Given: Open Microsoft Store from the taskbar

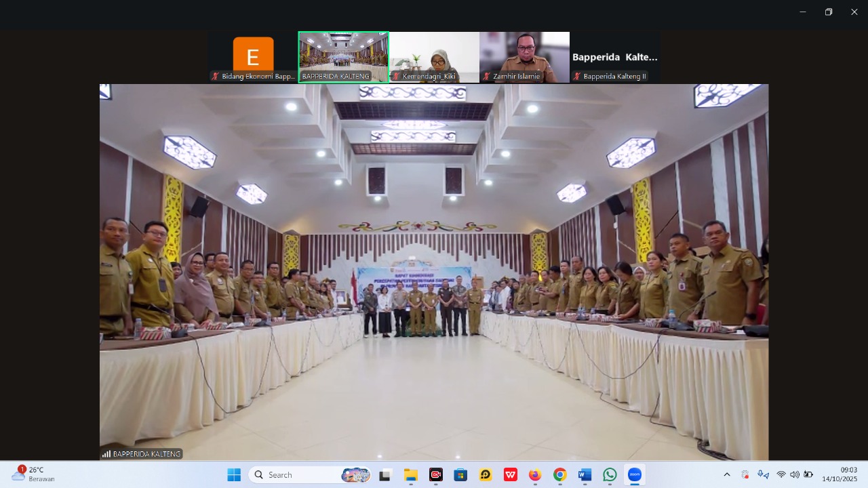Looking at the screenshot, I should click(x=460, y=475).
